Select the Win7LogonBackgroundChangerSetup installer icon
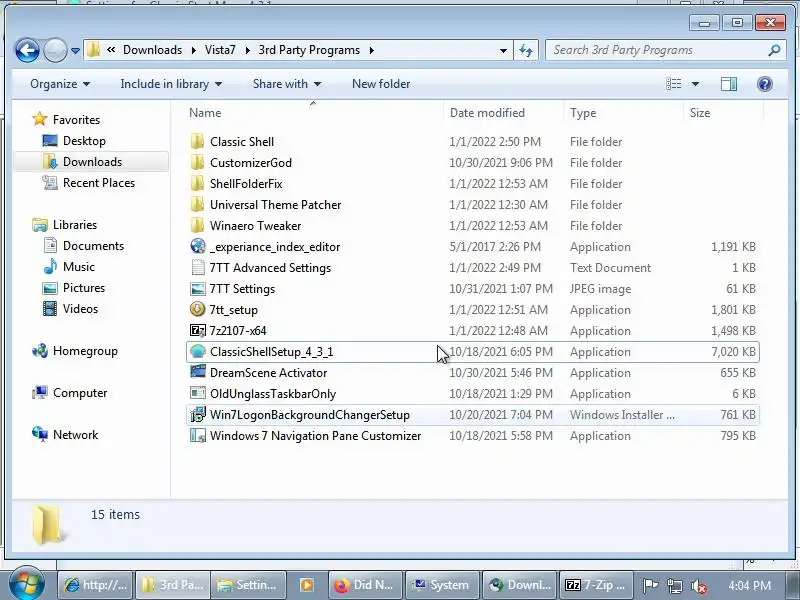 pos(197,415)
